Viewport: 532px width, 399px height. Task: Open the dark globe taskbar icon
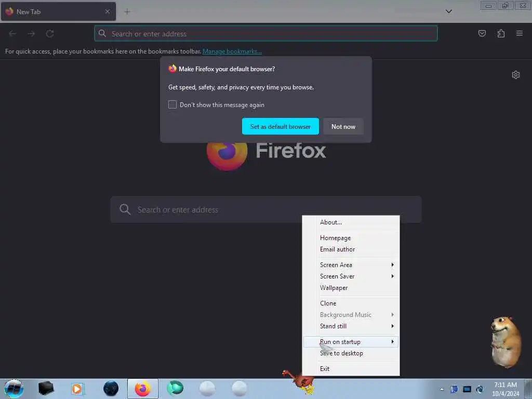(x=111, y=389)
